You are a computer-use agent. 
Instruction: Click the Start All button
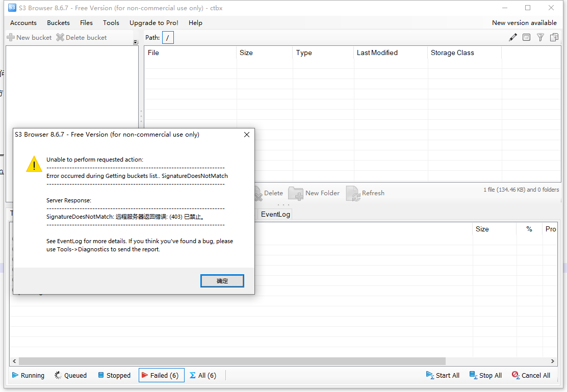(443, 375)
